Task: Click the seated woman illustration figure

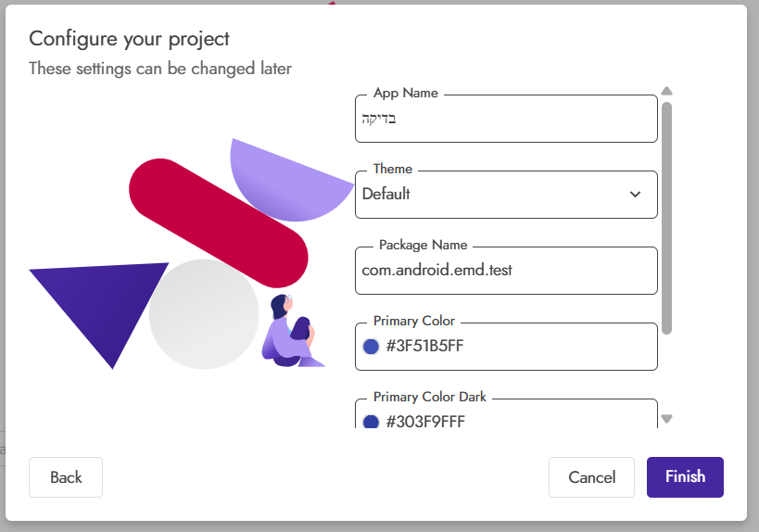Action: pyautogui.click(x=289, y=331)
